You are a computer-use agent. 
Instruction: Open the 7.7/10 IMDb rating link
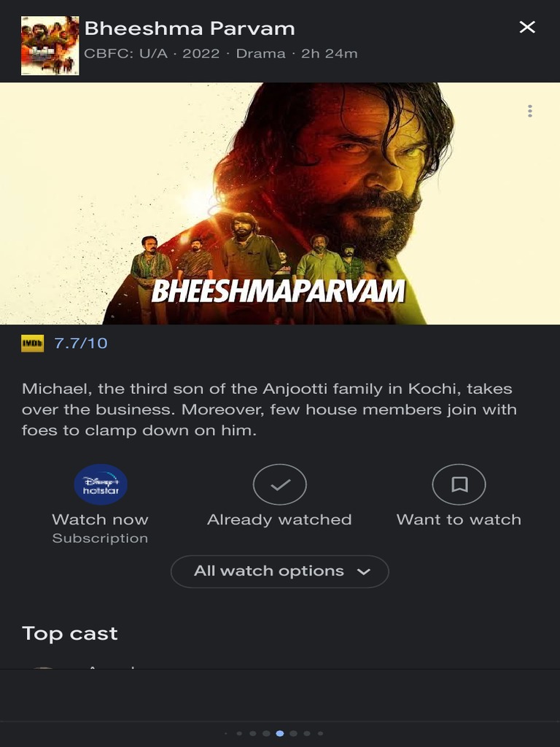click(x=81, y=343)
